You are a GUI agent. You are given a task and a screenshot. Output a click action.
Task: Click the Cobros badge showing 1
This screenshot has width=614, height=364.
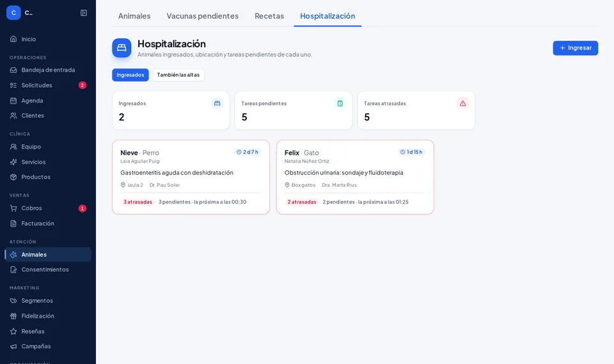pos(83,209)
